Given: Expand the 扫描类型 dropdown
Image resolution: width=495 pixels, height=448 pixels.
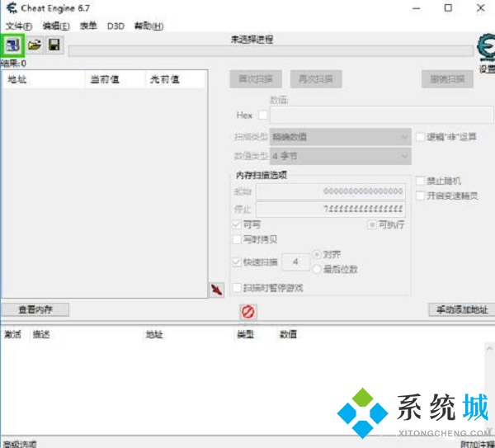Looking at the screenshot, I should pyautogui.click(x=340, y=137).
